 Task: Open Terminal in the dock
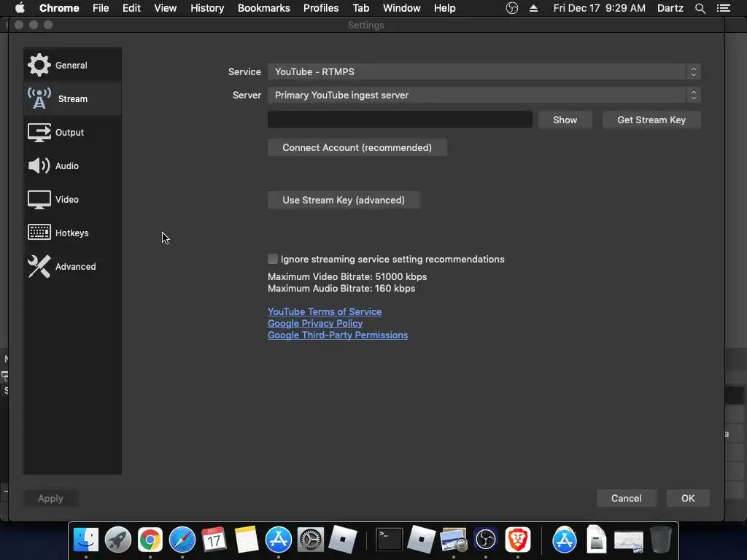pyautogui.click(x=390, y=540)
